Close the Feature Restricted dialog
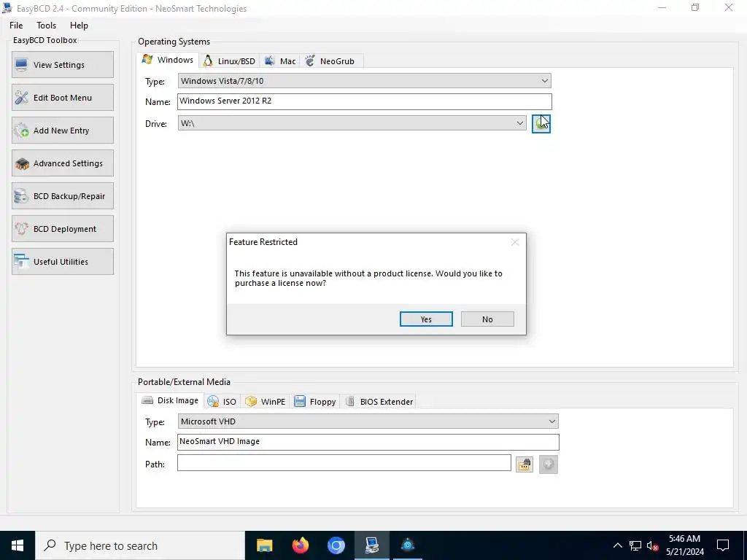The image size is (747, 560). tap(514, 242)
